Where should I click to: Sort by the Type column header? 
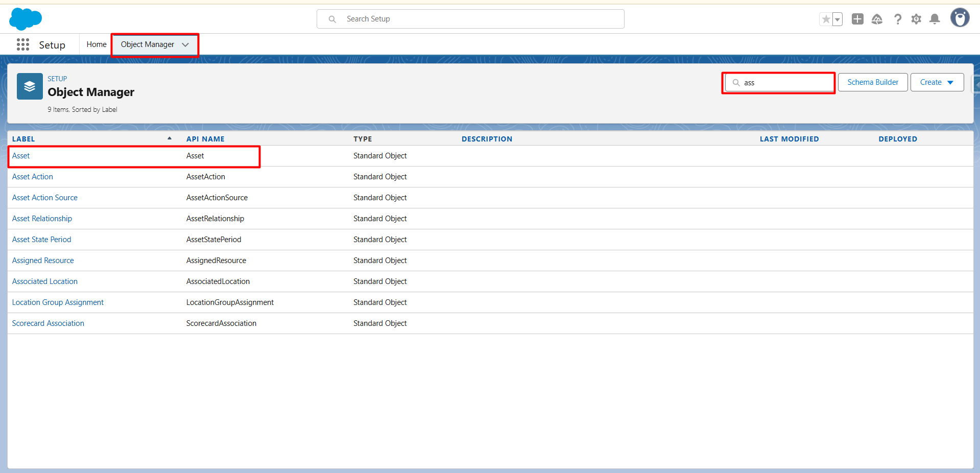[363, 139]
